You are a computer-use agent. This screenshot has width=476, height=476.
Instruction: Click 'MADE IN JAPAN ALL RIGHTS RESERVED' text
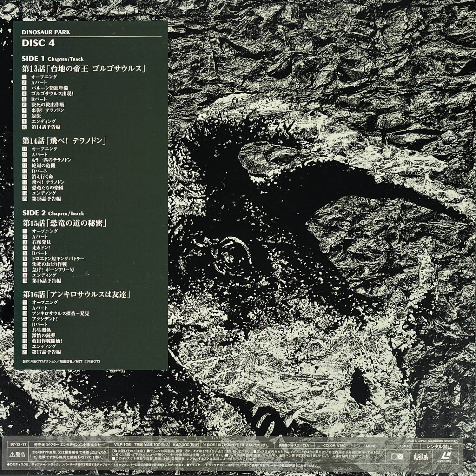[432, 441]
